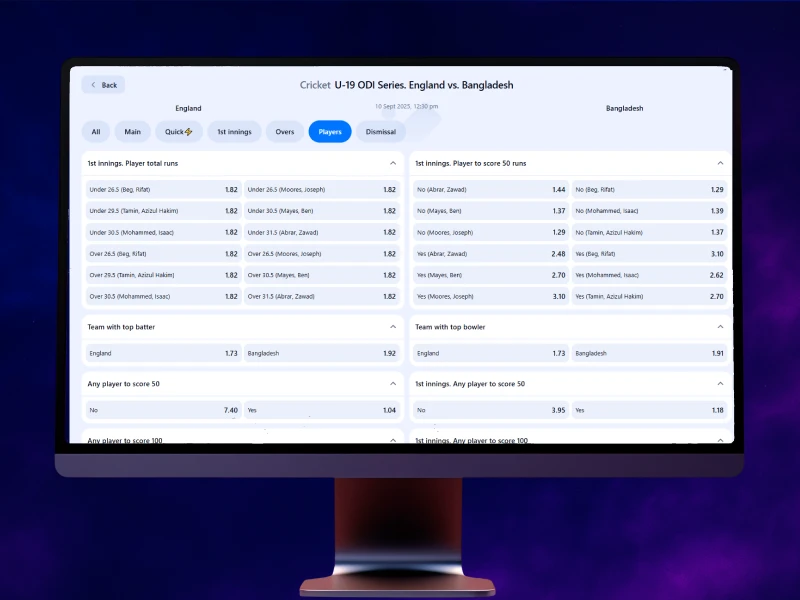Select Under 26.5 (Beg, Rifat) at 1.82
Viewport: 800px width, 600px height.
162,189
